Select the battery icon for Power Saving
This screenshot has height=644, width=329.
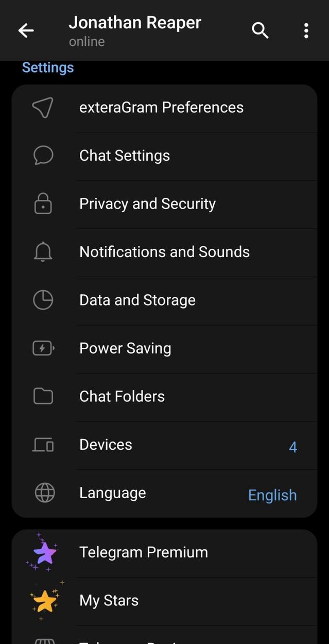click(x=43, y=348)
